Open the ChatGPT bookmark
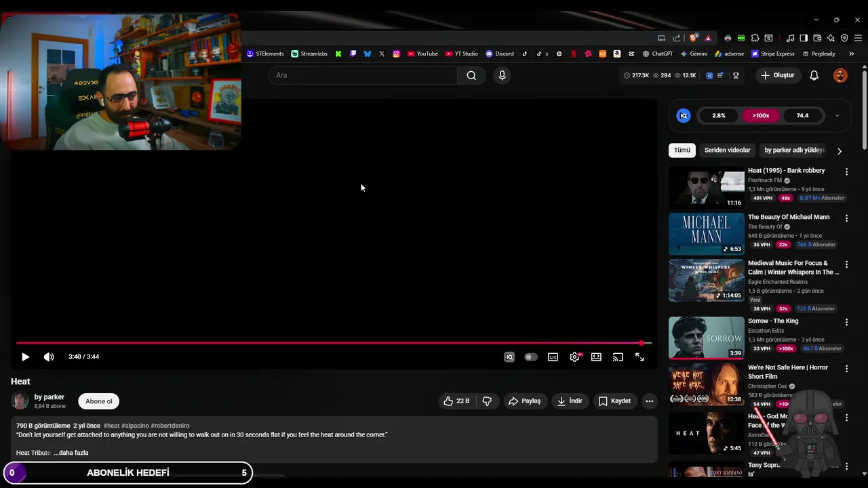The image size is (868, 488). click(x=658, y=54)
